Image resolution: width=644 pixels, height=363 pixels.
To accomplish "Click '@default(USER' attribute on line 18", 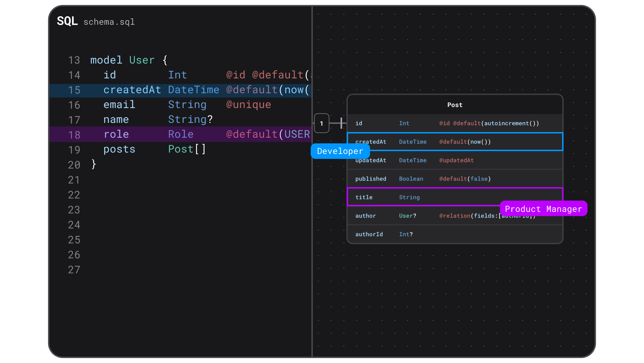I will coord(268,134).
